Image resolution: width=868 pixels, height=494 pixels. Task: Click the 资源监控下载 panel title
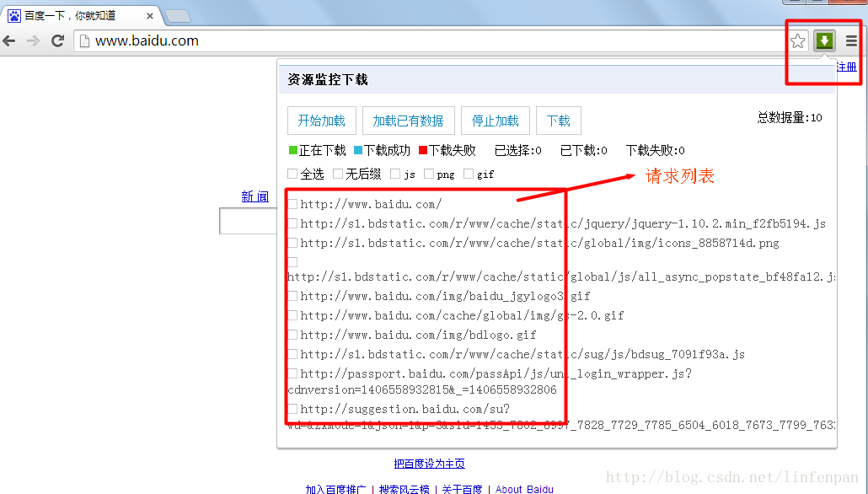[328, 80]
